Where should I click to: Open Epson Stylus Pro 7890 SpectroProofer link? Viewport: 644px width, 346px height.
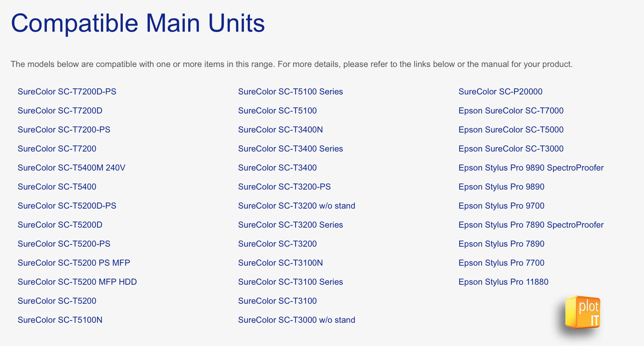[x=531, y=225]
